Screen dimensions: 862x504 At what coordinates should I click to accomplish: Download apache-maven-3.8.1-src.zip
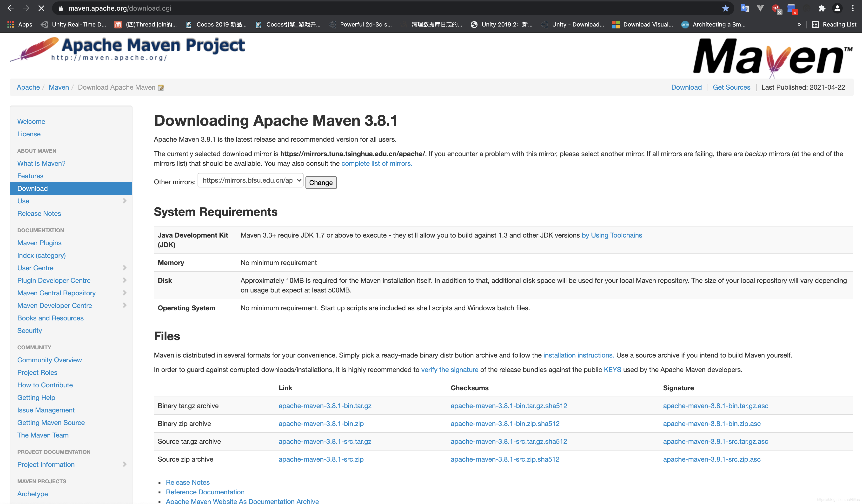click(x=321, y=459)
